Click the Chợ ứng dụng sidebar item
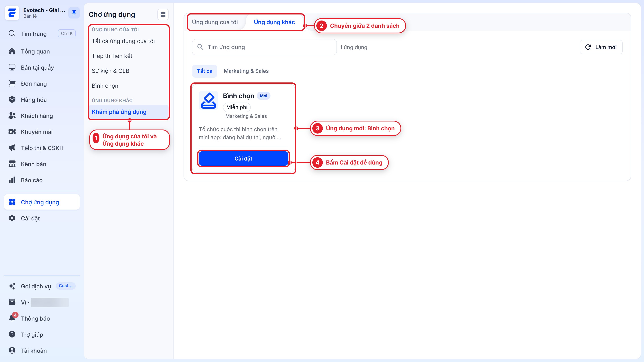Viewport: 644px width, 362px height. click(42, 202)
